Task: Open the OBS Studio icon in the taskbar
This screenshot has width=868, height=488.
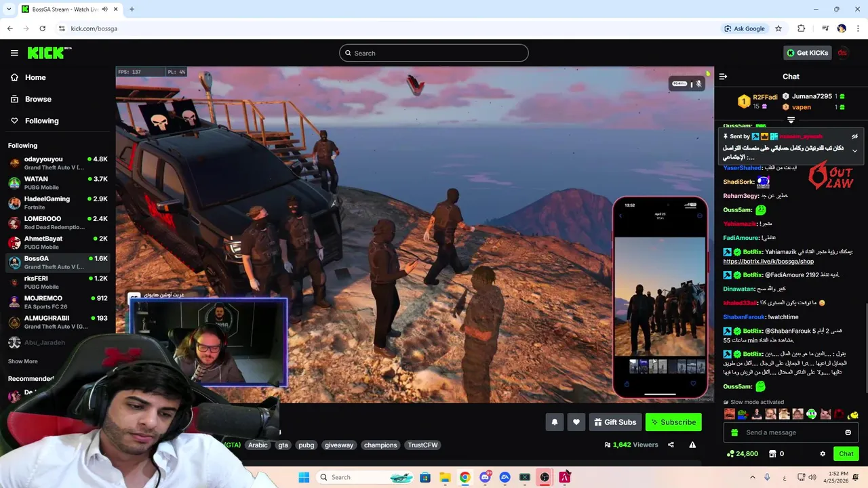Action: click(545, 477)
